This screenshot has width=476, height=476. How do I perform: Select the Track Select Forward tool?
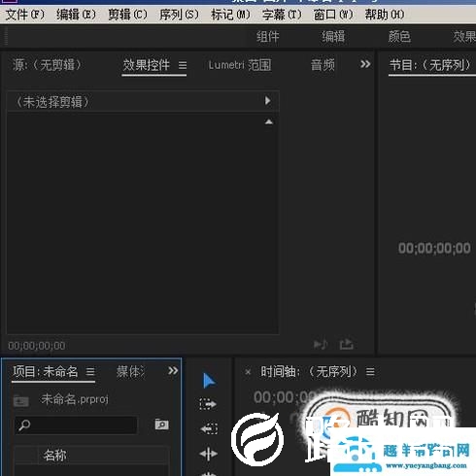(x=208, y=404)
